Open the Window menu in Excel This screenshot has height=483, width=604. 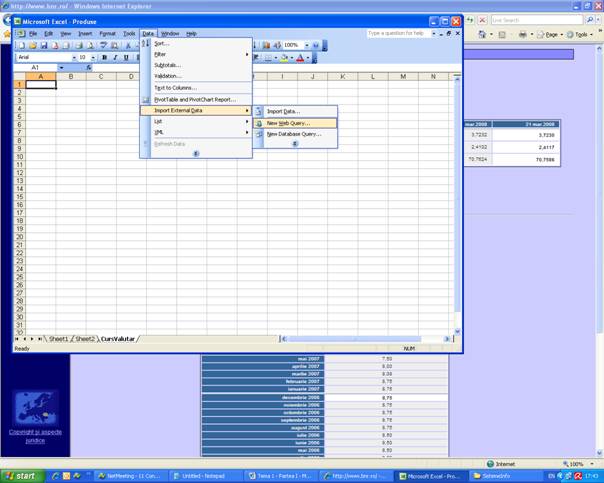click(x=170, y=34)
